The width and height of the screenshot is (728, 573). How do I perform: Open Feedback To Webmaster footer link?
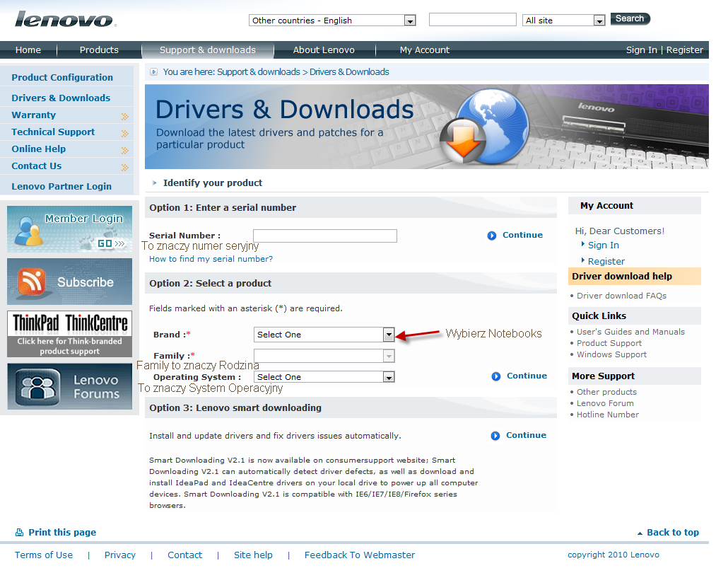[359, 555]
